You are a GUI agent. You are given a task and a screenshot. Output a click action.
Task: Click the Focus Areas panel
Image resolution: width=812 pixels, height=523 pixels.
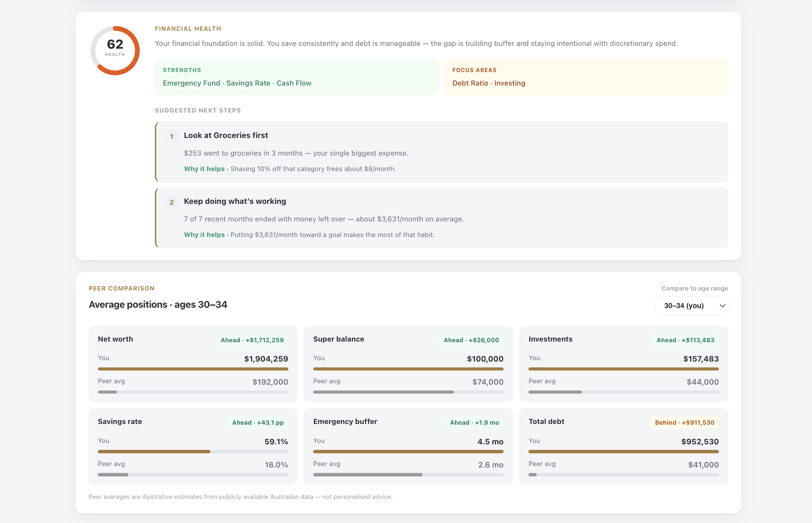[x=586, y=77]
